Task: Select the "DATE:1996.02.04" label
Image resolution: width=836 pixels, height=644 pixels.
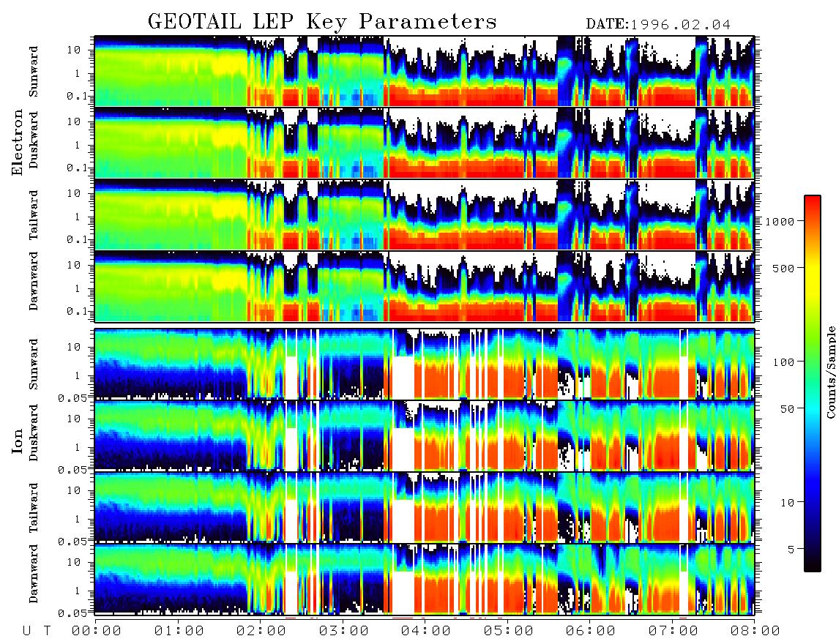Action: pyautogui.click(x=658, y=24)
